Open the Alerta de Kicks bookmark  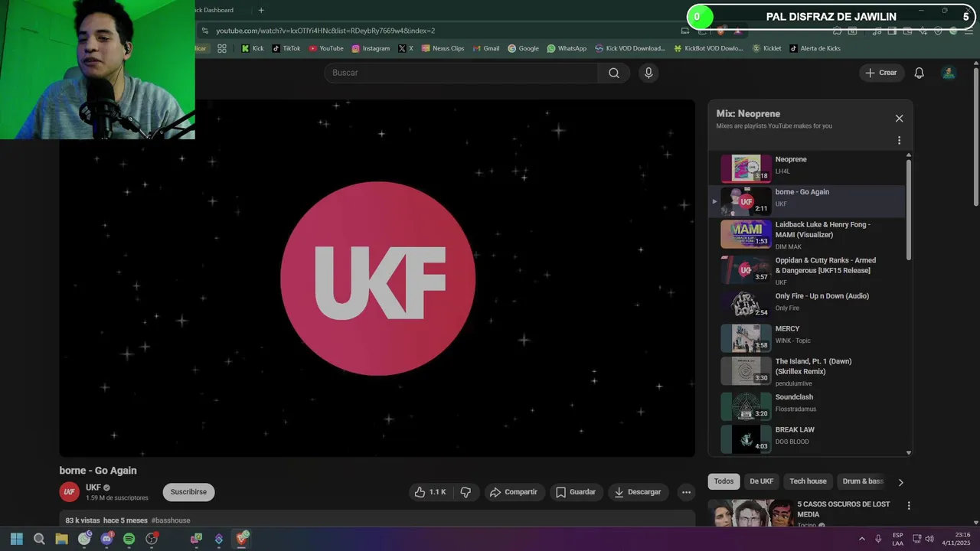click(814, 48)
